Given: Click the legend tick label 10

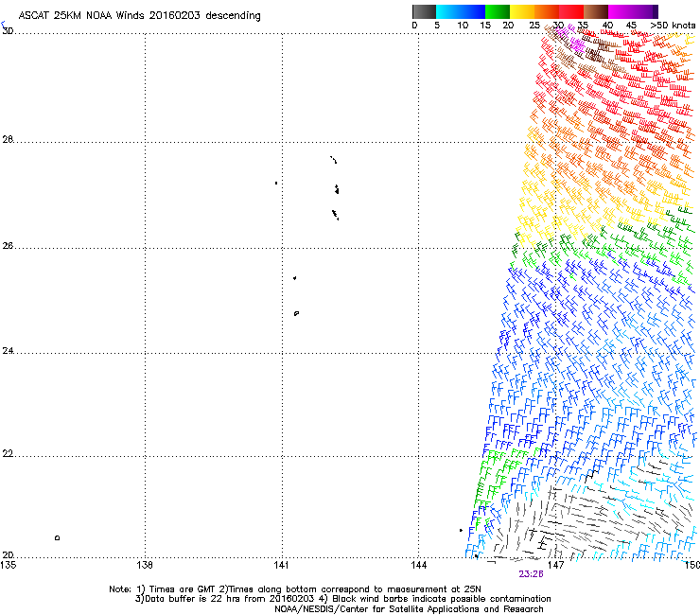Looking at the screenshot, I should 463,26.
